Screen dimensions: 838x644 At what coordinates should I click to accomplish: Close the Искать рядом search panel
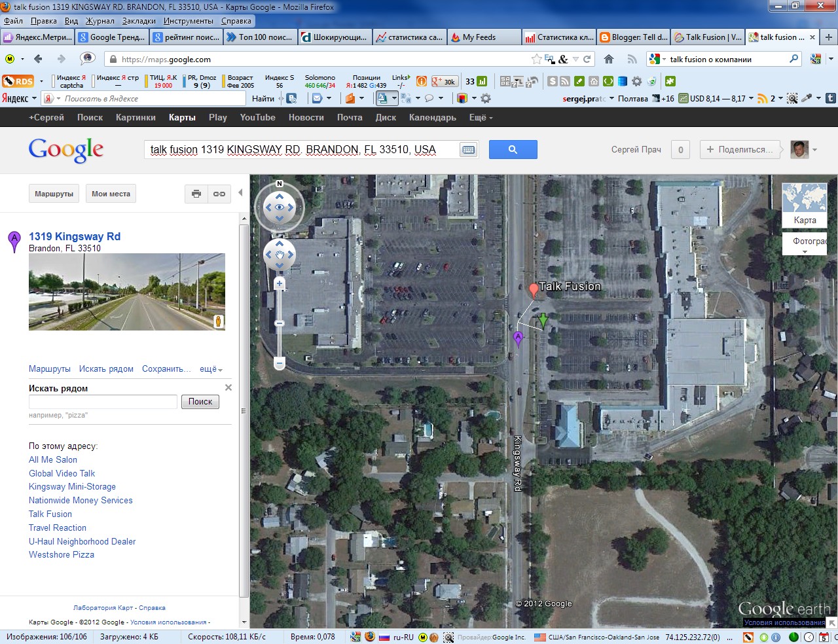click(228, 387)
